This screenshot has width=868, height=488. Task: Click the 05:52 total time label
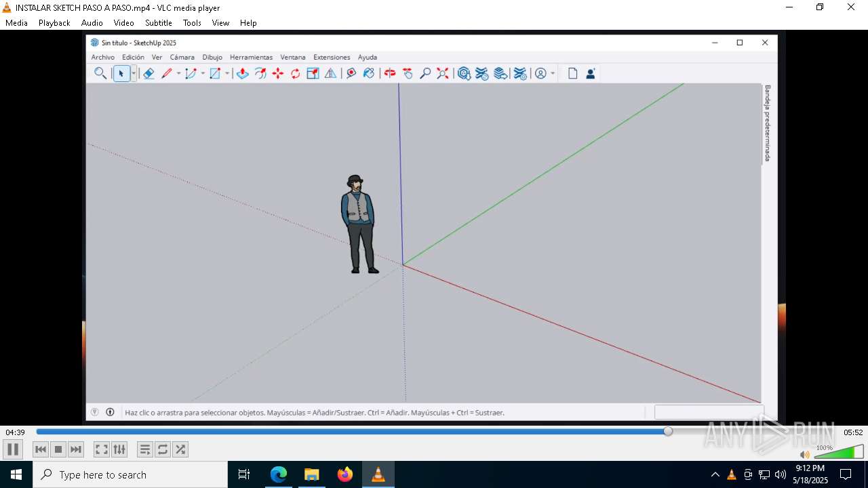pos(853,432)
